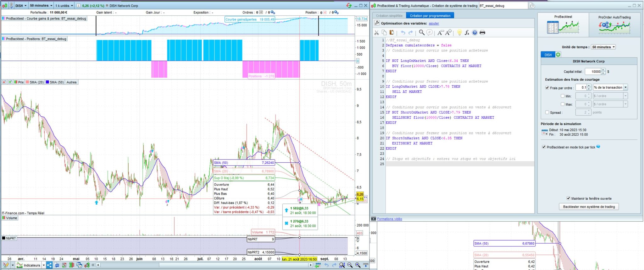The height and width of the screenshot is (270, 644).
Task: Click the refresh icon in chart title bar
Action: pos(349,5)
